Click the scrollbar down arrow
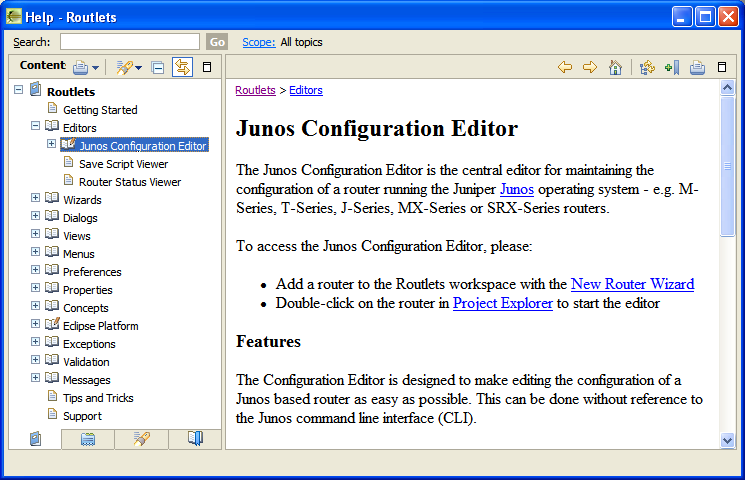 click(x=727, y=441)
